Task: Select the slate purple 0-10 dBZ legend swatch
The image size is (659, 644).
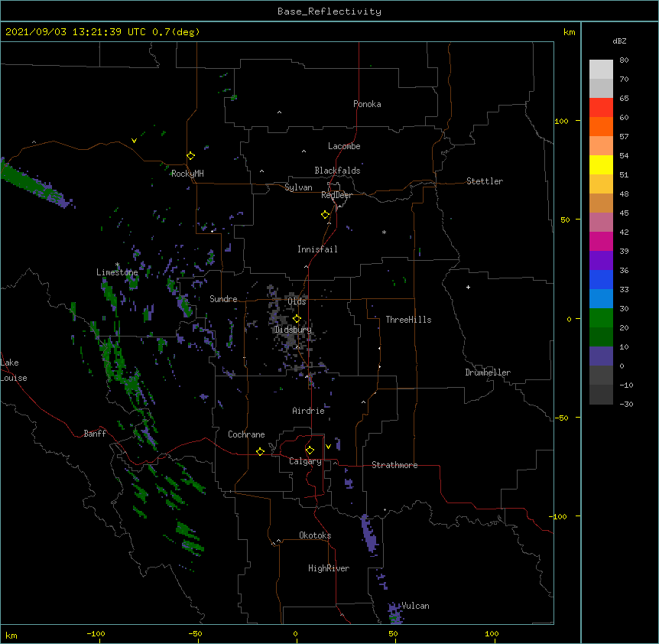Action: pyautogui.click(x=601, y=356)
